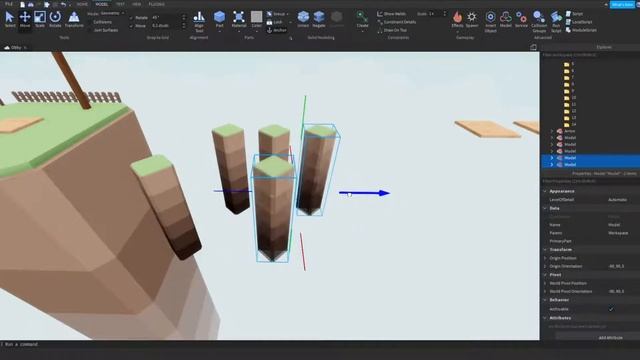Expand the Arrow item in Explorer

[x=552, y=131]
